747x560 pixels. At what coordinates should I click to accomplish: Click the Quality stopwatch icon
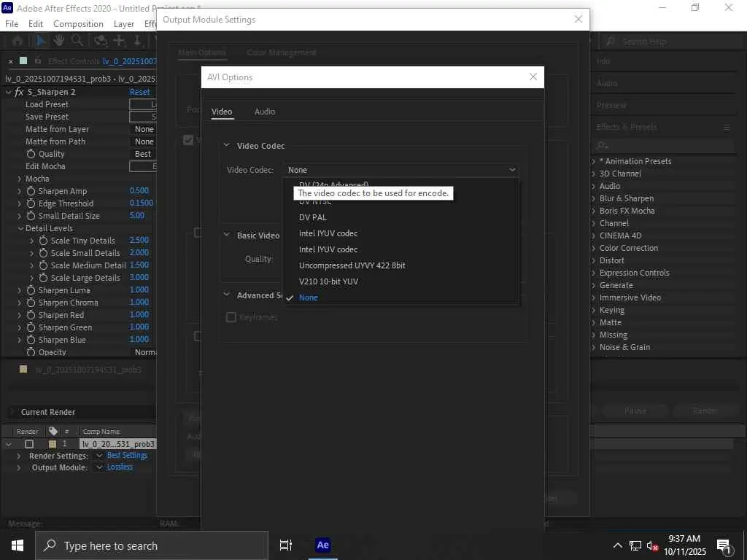[x=31, y=154]
